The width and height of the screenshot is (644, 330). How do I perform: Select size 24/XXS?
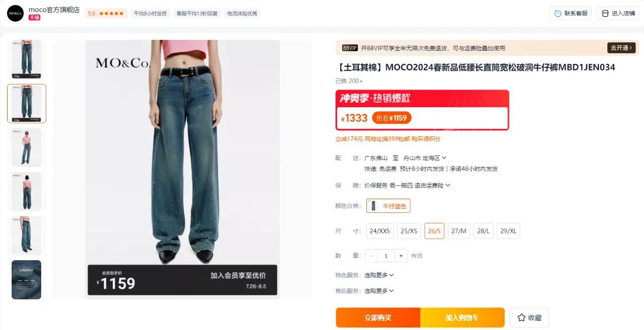380,231
